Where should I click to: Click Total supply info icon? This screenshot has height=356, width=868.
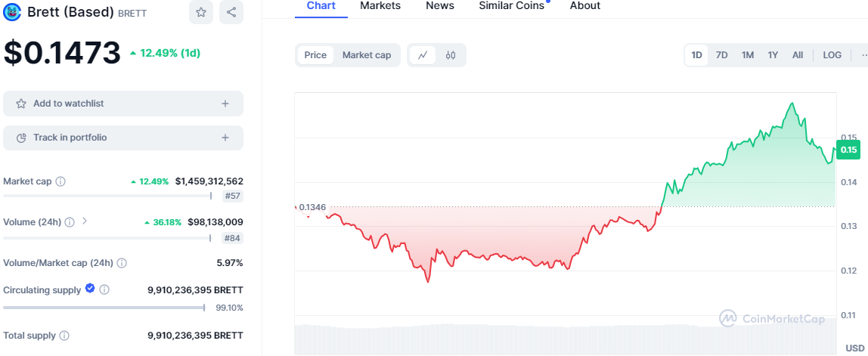(64, 335)
